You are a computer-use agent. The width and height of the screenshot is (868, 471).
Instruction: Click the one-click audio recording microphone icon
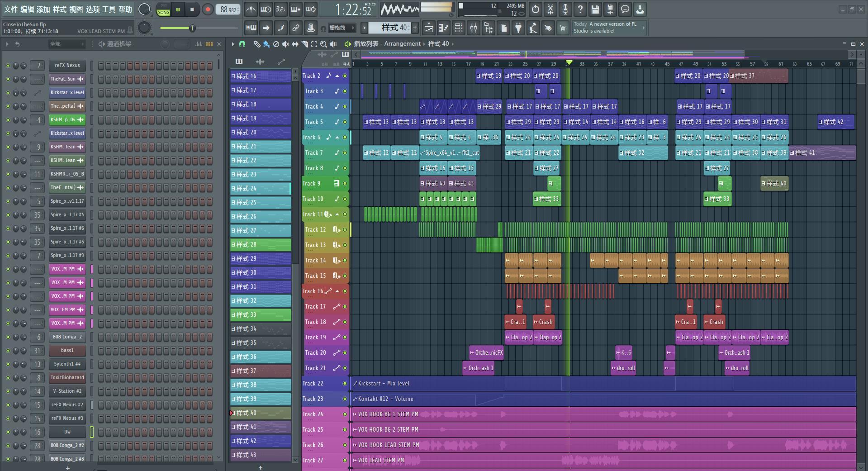click(x=565, y=9)
